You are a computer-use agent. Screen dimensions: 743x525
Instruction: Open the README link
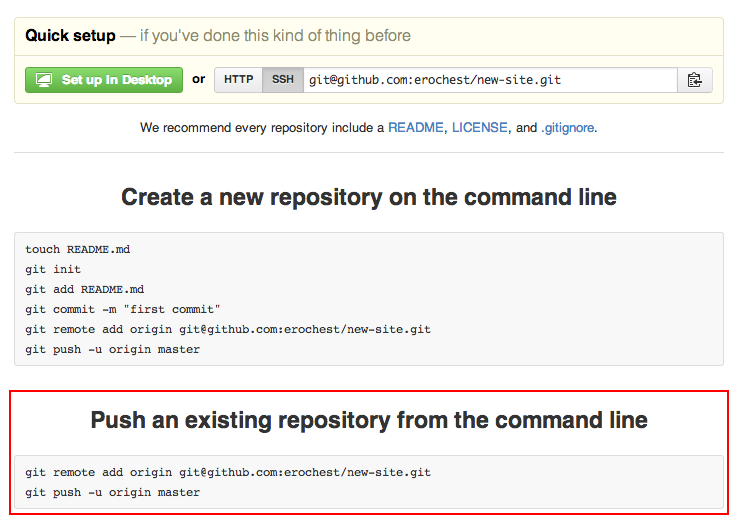[x=415, y=128]
